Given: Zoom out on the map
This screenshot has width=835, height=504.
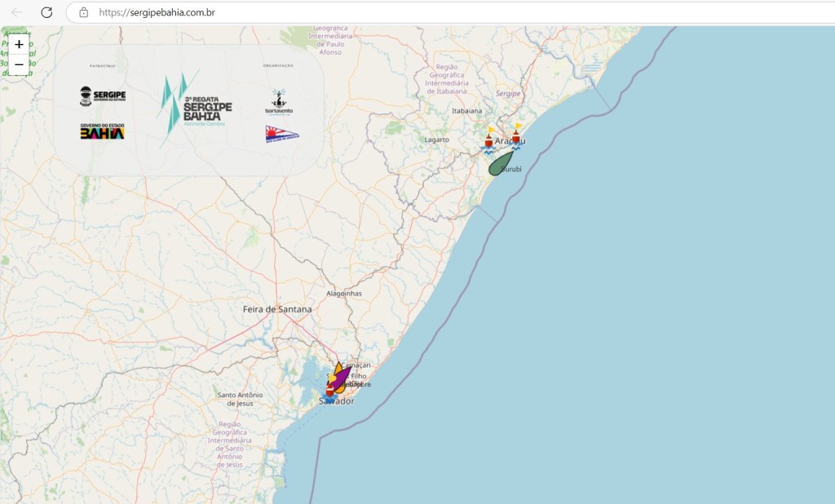Looking at the screenshot, I should pos(19,64).
